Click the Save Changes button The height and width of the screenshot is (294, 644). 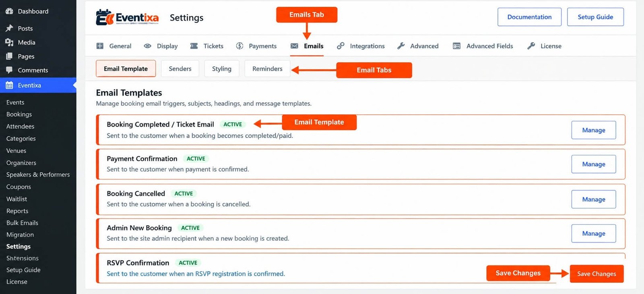(x=597, y=273)
